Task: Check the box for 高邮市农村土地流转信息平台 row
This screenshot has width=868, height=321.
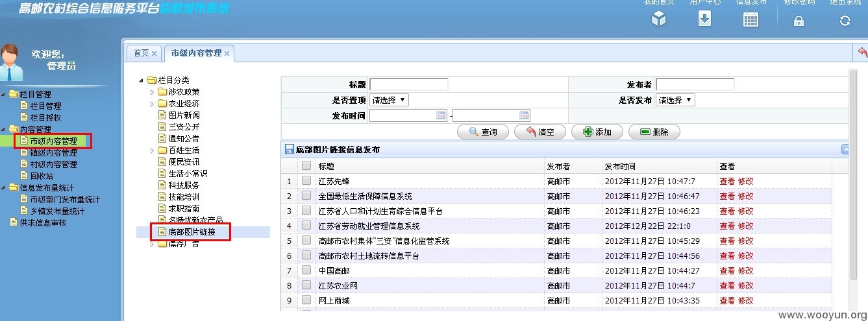Action: [306, 256]
